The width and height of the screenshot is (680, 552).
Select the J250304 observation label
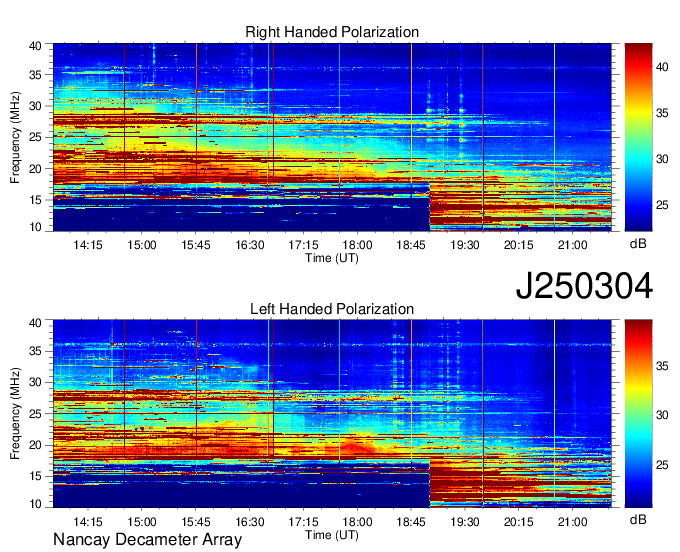tap(584, 286)
